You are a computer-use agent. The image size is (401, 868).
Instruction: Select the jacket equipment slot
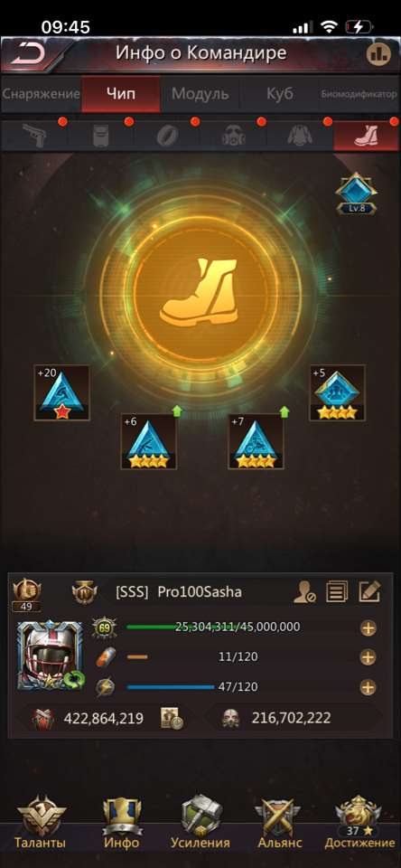click(x=300, y=135)
